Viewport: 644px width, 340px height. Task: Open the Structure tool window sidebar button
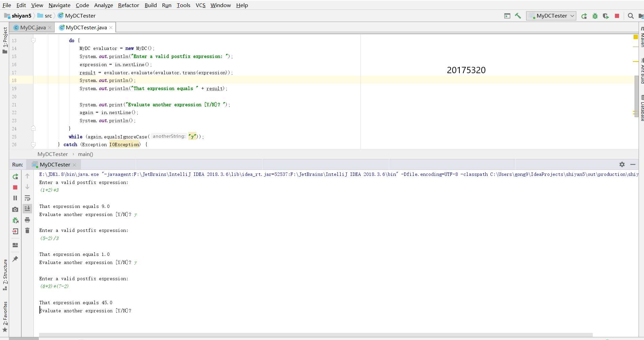(5, 274)
